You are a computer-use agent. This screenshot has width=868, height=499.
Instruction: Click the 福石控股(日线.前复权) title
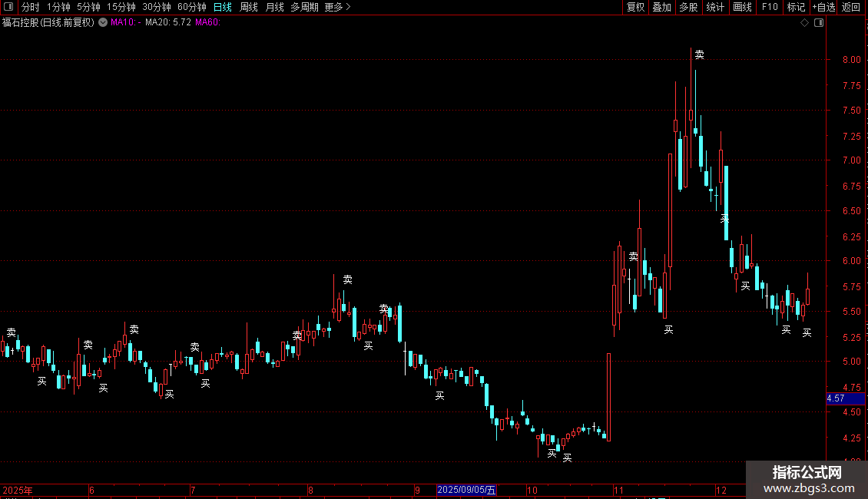(x=48, y=22)
